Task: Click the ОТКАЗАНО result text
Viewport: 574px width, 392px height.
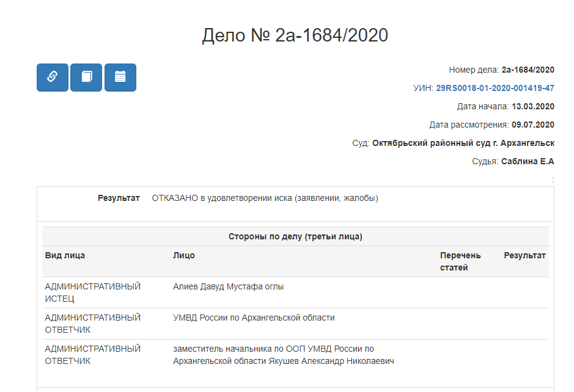Action: [265, 198]
